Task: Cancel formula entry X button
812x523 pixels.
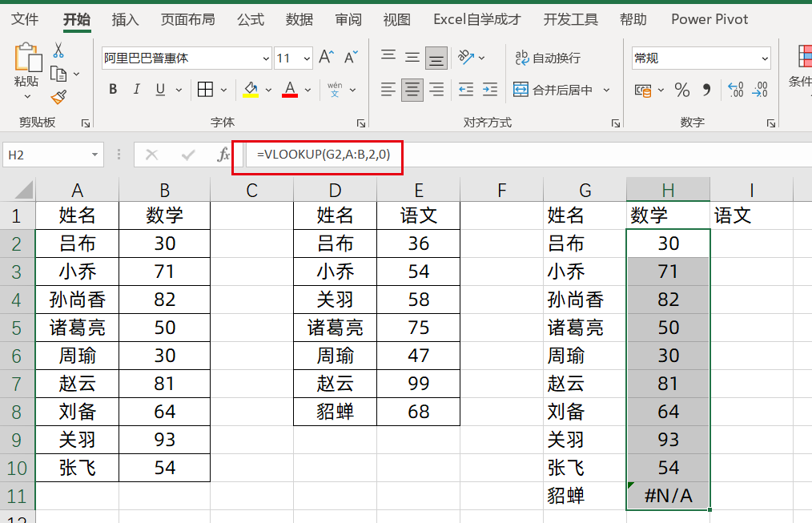Action: [x=151, y=155]
